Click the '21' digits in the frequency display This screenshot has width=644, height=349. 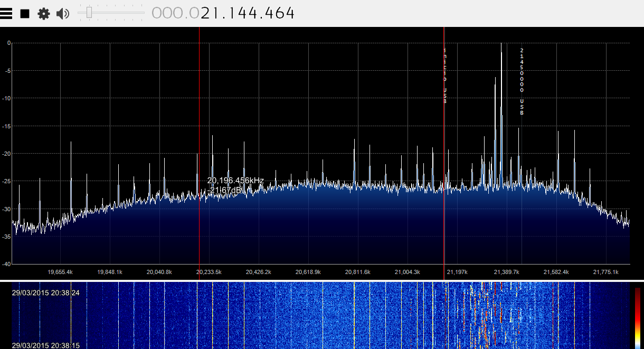point(210,13)
